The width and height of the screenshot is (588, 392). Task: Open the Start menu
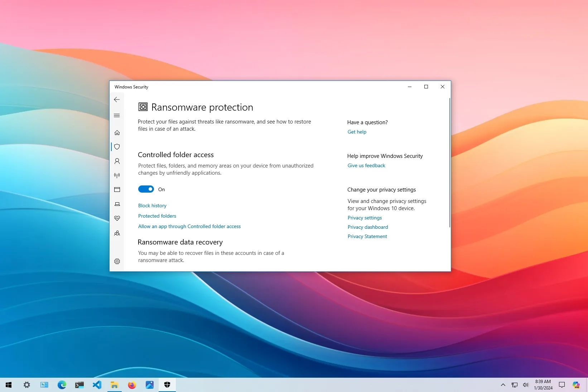9,385
